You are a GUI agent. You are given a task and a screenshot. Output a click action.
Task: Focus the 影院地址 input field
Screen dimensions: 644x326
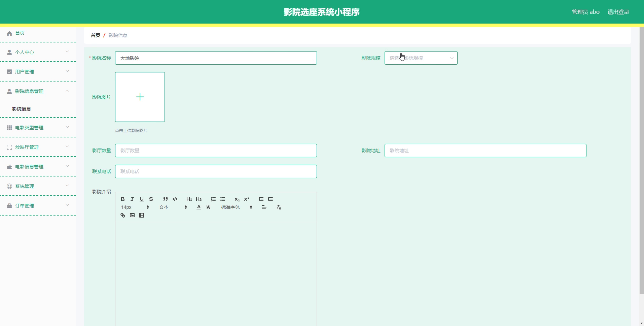486,151
